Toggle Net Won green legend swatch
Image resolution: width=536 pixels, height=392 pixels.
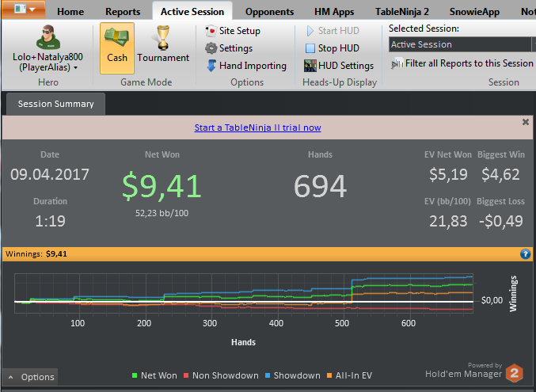tap(135, 375)
